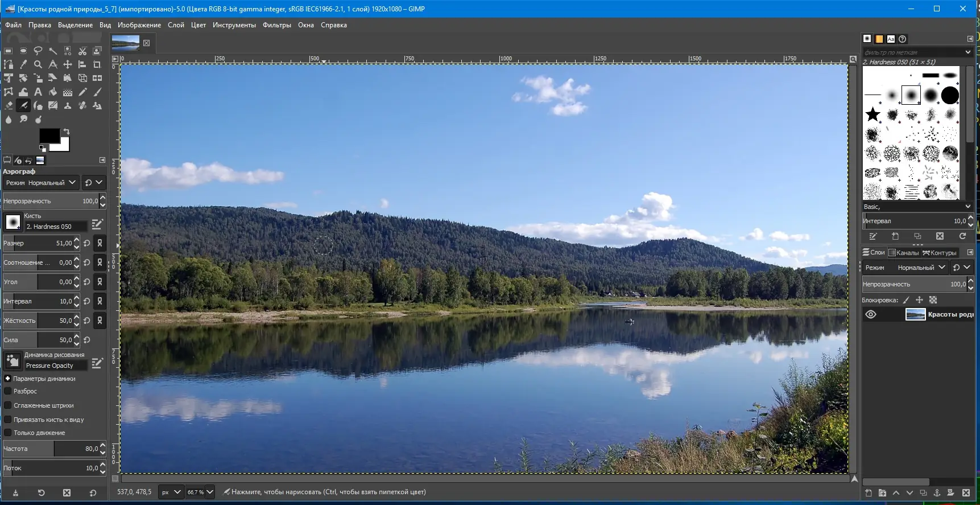Enable the Только движение checkbox

click(8, 433)
